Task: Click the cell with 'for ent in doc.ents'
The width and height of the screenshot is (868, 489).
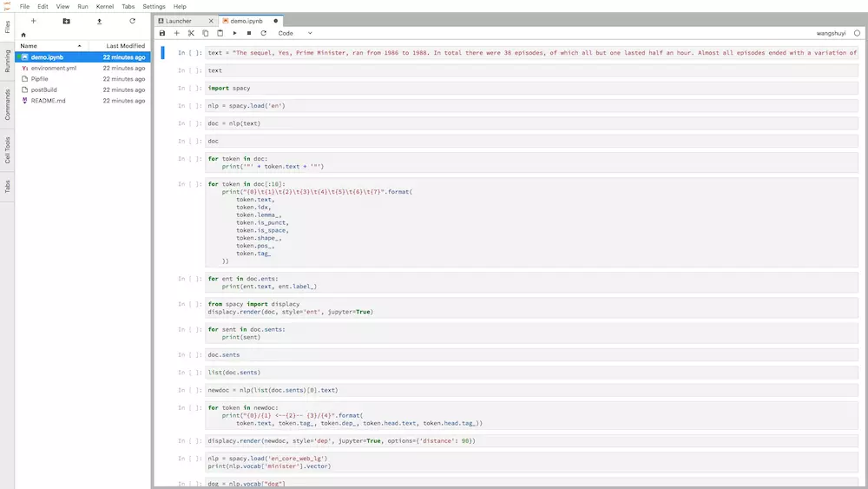Action: (x=531, y=282)
